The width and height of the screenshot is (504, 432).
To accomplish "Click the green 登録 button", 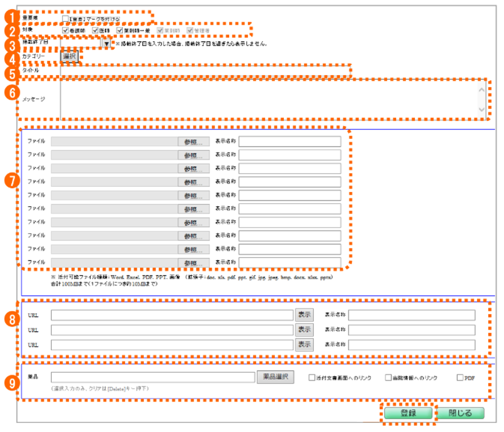I will [408, 413].
